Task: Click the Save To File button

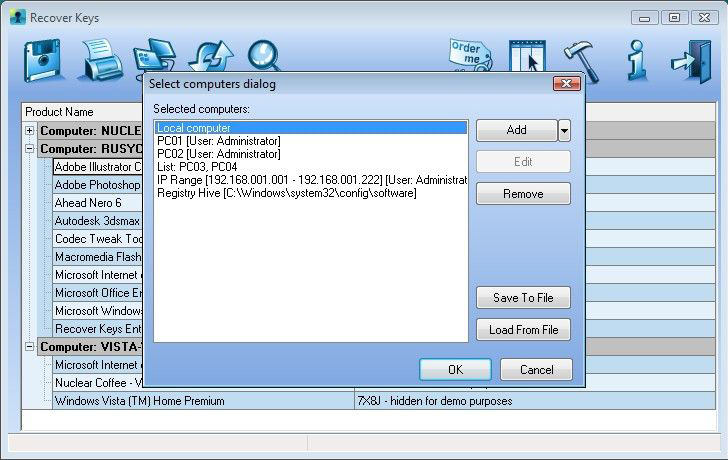Action: pos(523,298)
